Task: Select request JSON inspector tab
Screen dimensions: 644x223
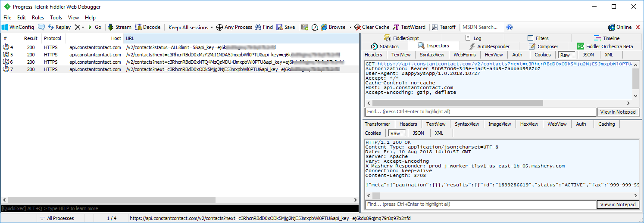Action: point(588,55)
